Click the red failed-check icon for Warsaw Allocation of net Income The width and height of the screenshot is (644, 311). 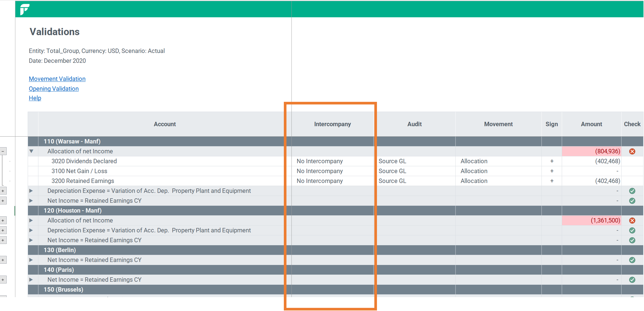(x=632, y=151)
